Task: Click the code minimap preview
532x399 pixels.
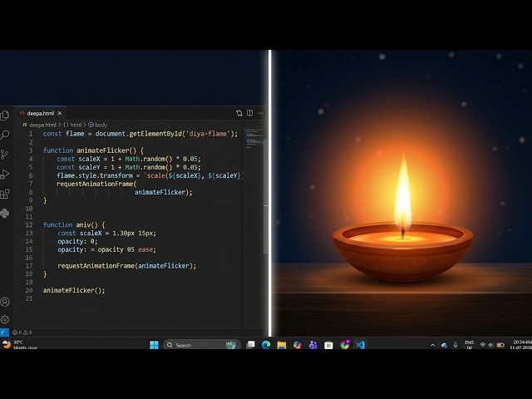Action: 254,139
